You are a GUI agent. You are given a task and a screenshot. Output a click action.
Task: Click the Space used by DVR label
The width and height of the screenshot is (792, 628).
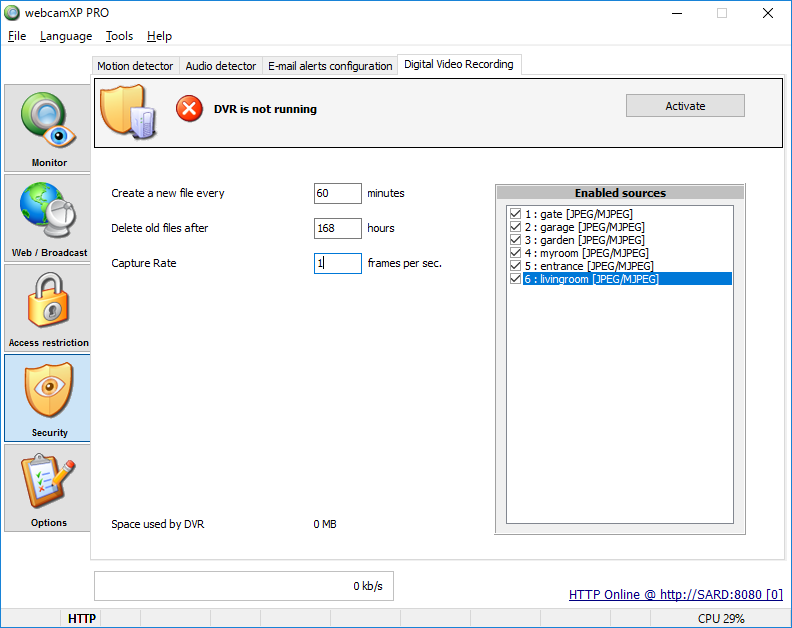pyautogui.click(x=158, y=524)
